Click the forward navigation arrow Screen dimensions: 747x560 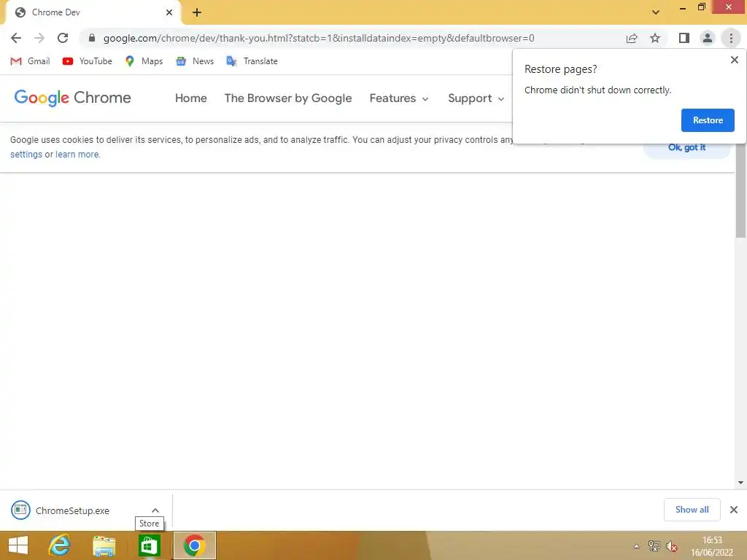39,38
